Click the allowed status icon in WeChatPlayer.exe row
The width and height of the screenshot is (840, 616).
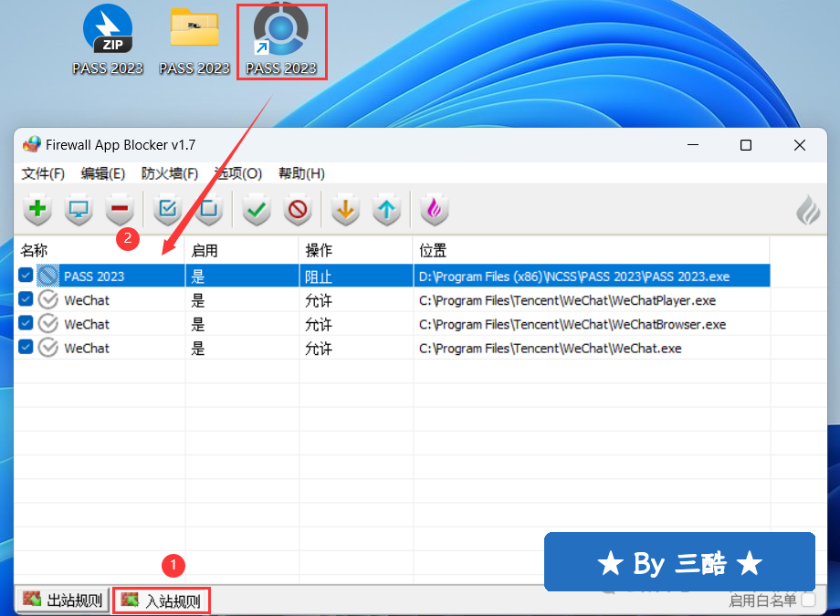coord(47,300)
